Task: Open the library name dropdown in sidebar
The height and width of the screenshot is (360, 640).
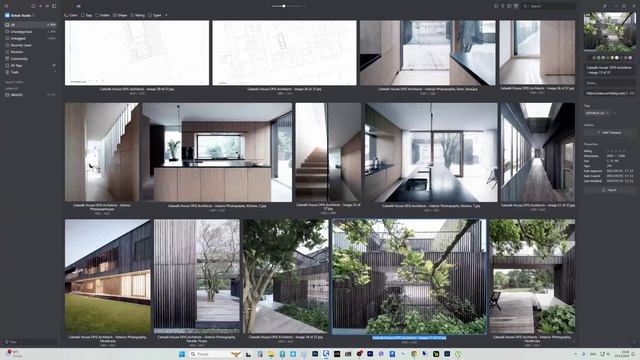Action: (x=20, y=15)
